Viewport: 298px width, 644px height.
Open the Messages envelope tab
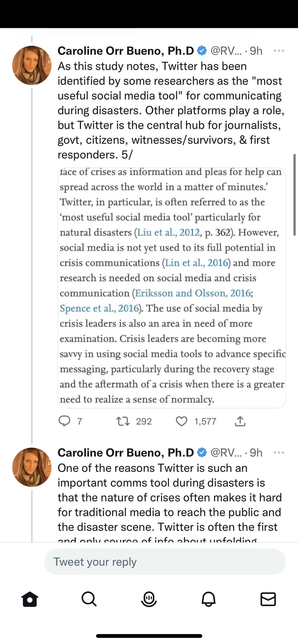point(268,599)
